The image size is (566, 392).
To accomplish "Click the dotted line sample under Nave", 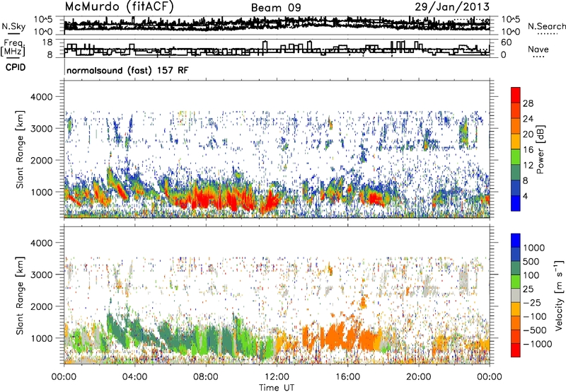I will [538, 57].
